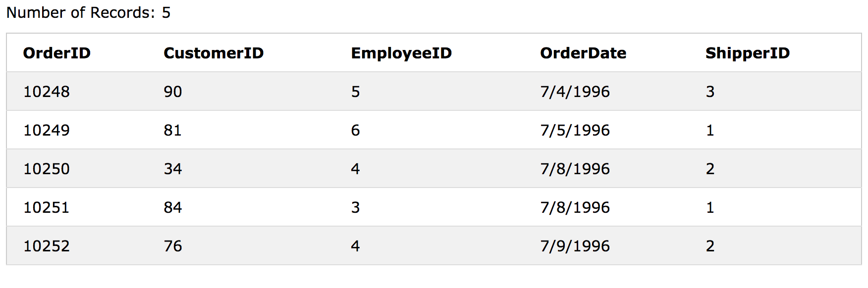Click order ID cell 10249
This screenshot has height=288, width=868.
(47, 130)
